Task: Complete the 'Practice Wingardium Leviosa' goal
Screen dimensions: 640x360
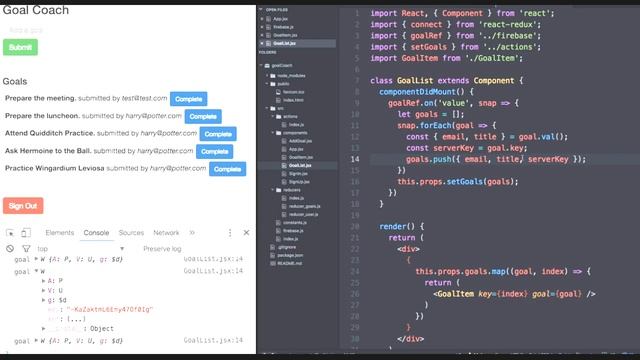Action: tap(227, 169)
